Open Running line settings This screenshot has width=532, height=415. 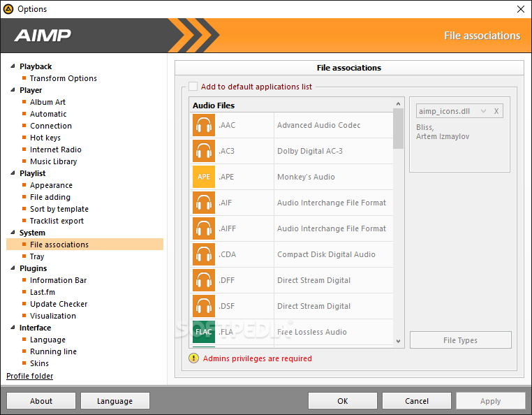click(x=53, y=352)
